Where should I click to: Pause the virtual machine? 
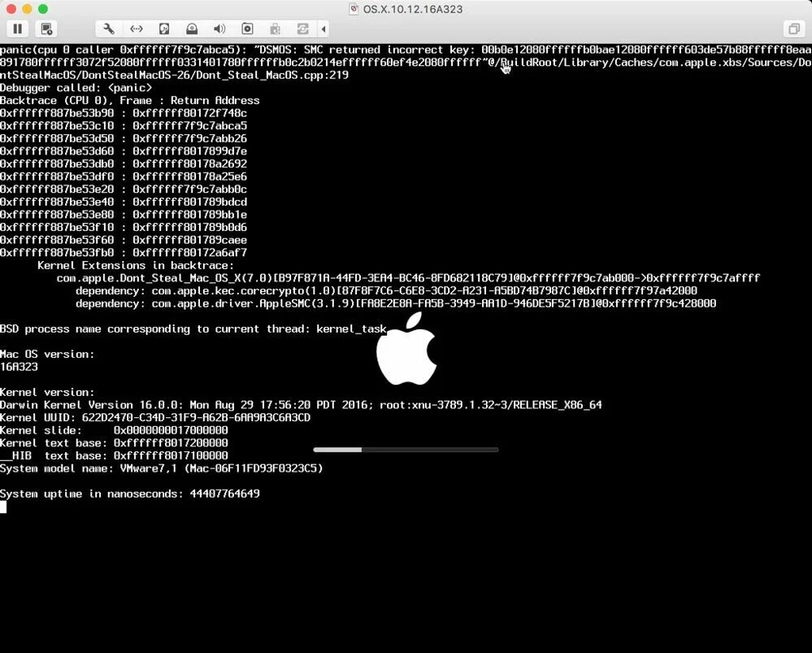[x=18, y=29]
